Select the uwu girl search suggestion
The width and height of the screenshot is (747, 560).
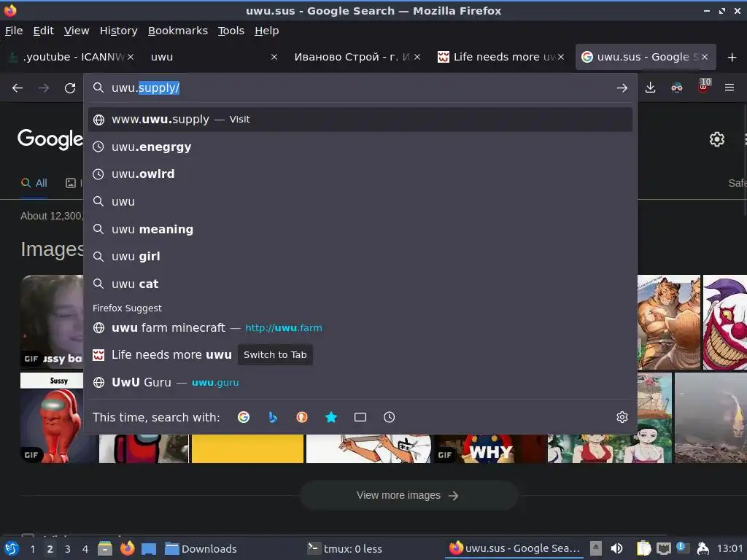click(360, 256)
